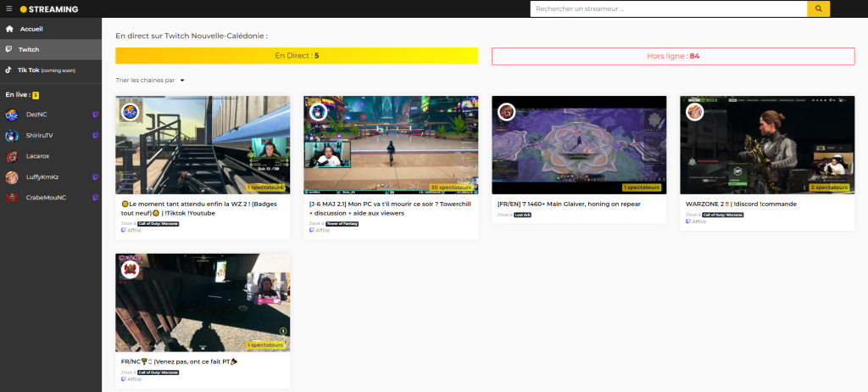This screenshot has width=868, height=392.
Task: Click Twitch badge next to DezNC
Action: (96, 115)
